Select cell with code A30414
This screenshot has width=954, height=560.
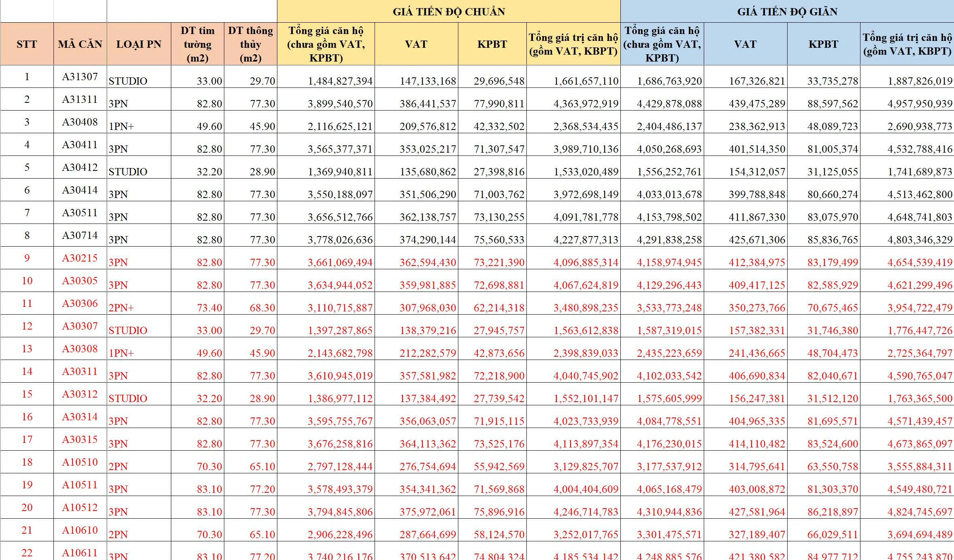80,190
